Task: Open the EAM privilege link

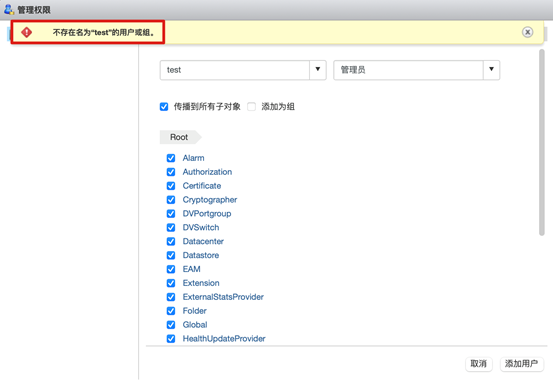Action: [192, 269]
